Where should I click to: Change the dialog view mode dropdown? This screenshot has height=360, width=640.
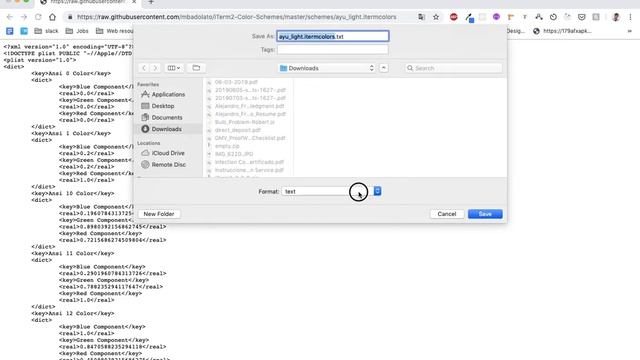174,68
